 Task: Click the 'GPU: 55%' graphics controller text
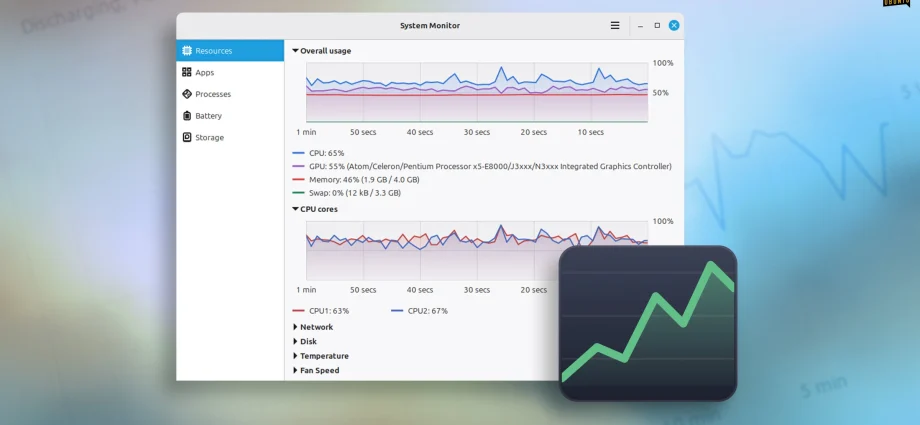491,167
